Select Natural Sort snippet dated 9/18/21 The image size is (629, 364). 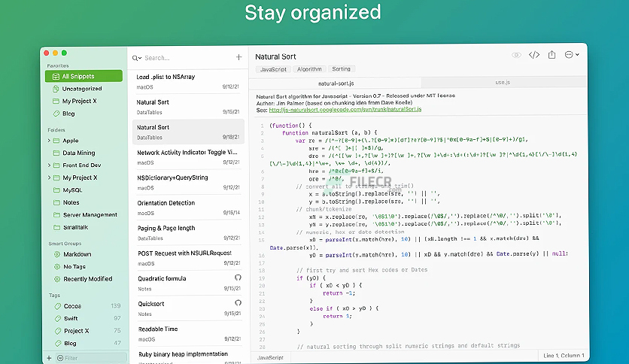pos(188,132)
